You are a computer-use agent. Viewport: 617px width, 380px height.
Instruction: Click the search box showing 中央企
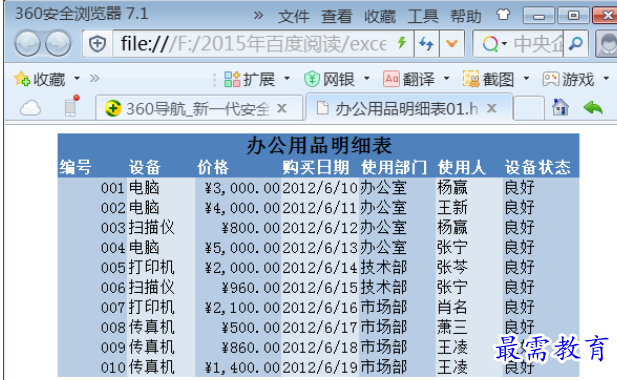pos(538,44)
